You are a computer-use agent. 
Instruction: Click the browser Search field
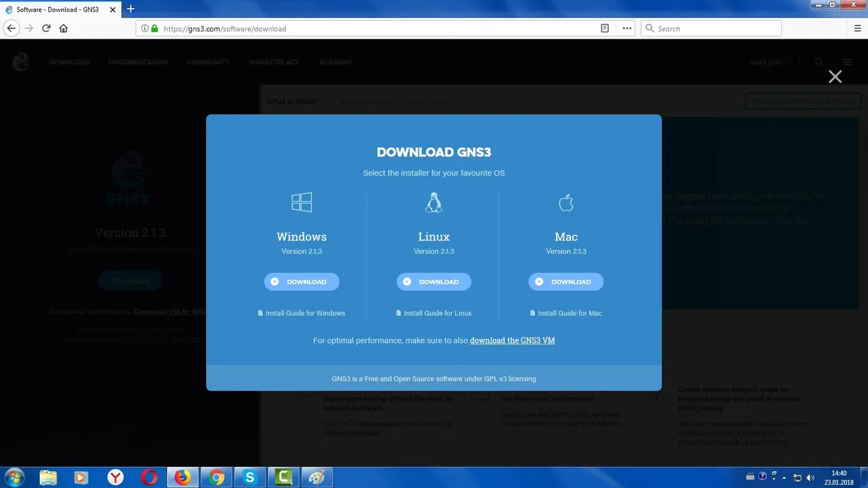(711, 28)
